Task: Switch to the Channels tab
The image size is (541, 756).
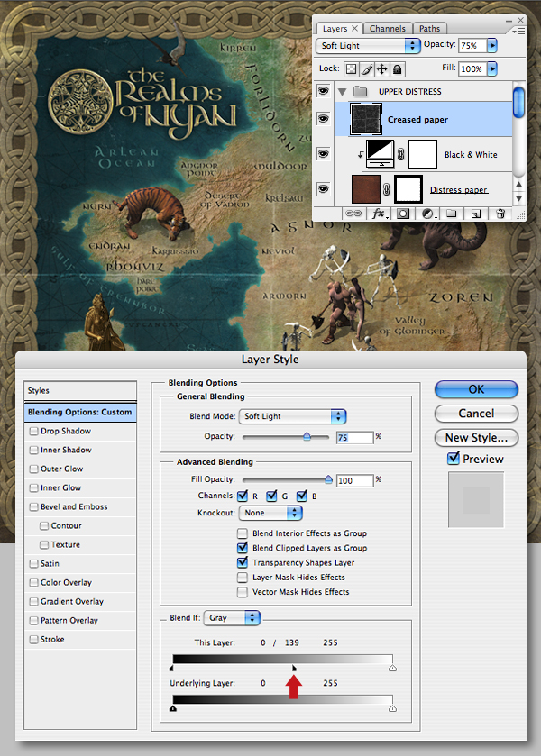Action: 388,29
